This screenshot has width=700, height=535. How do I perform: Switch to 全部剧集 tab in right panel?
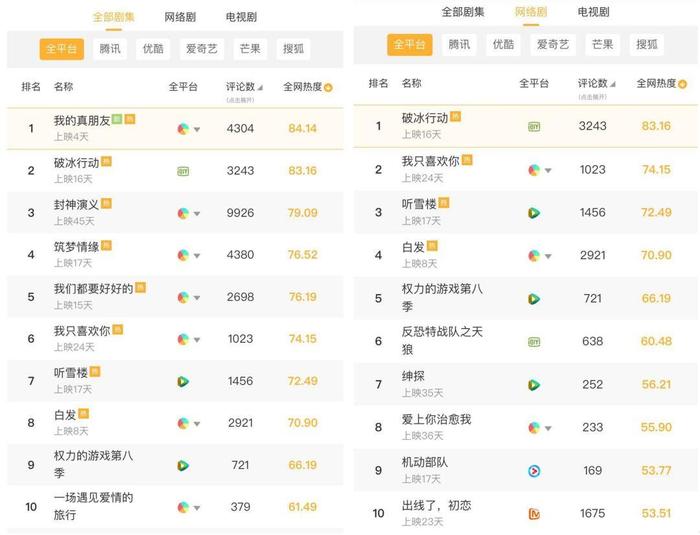coord(463,12)
